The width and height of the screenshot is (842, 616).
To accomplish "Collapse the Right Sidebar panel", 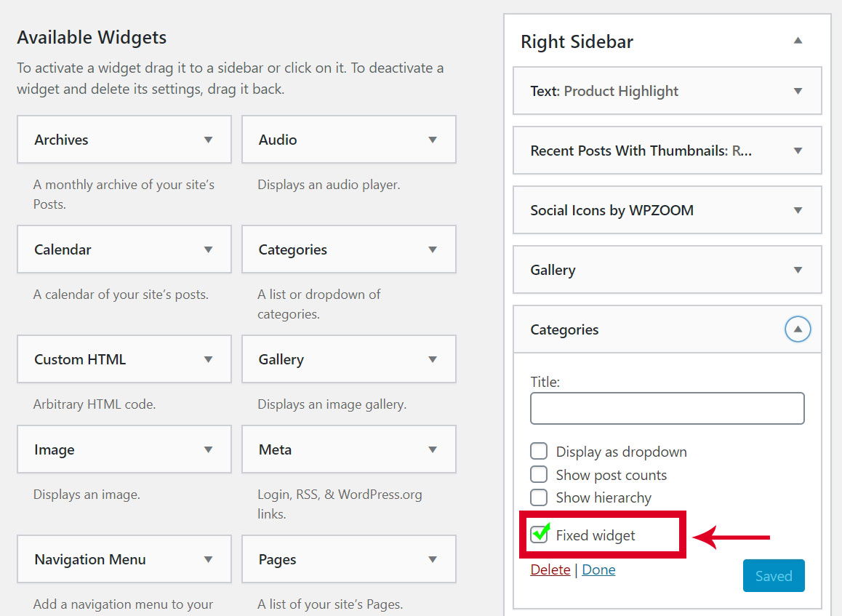I will tap(798, 41).
